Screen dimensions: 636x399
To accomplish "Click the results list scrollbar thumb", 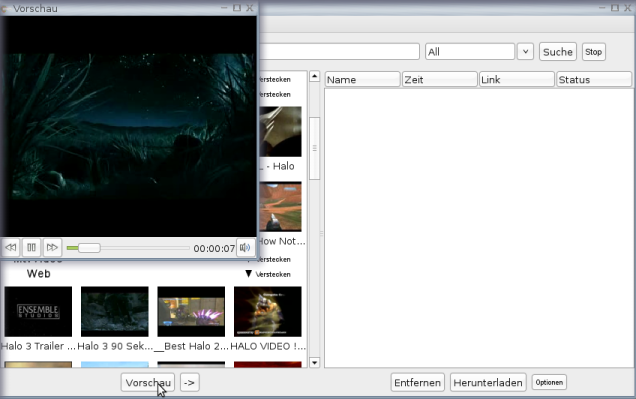I will coord(314,148).
